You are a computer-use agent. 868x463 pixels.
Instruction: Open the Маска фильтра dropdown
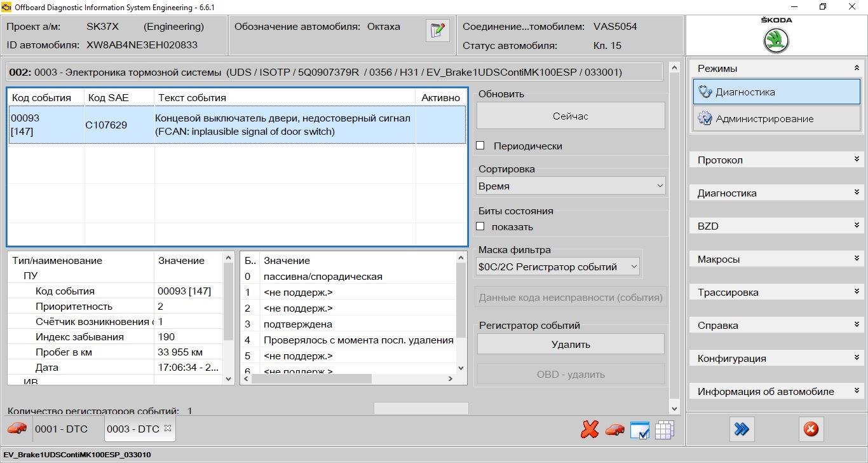[559, 267]
